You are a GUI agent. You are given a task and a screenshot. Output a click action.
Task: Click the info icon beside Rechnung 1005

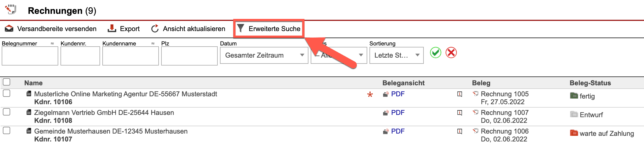[460, 94]
